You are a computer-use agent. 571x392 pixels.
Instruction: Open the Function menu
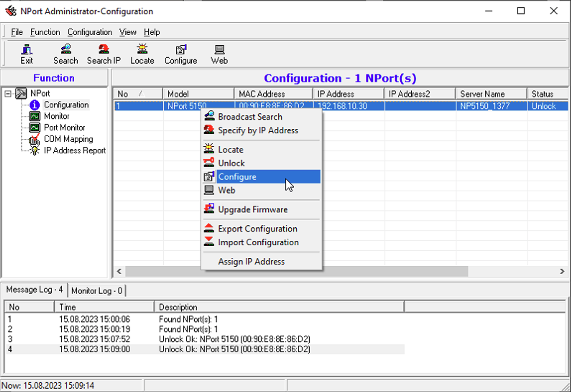pyautogui.click(x=45, y=32)
